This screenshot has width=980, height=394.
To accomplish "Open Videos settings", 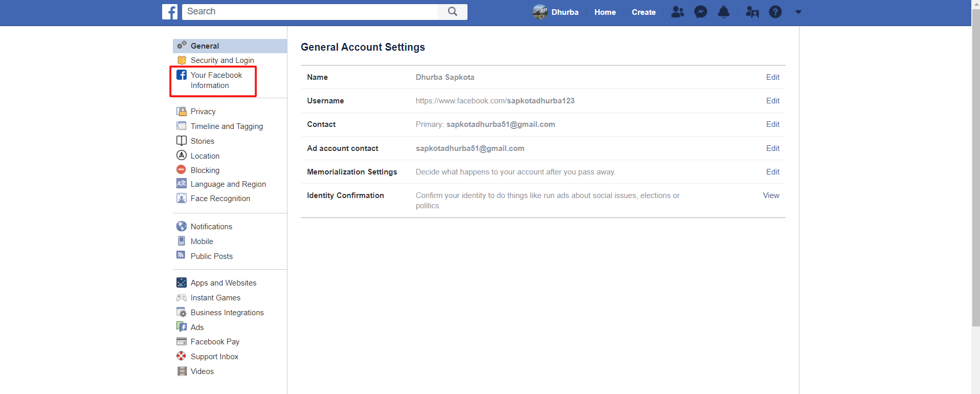I will pos(202,371).
